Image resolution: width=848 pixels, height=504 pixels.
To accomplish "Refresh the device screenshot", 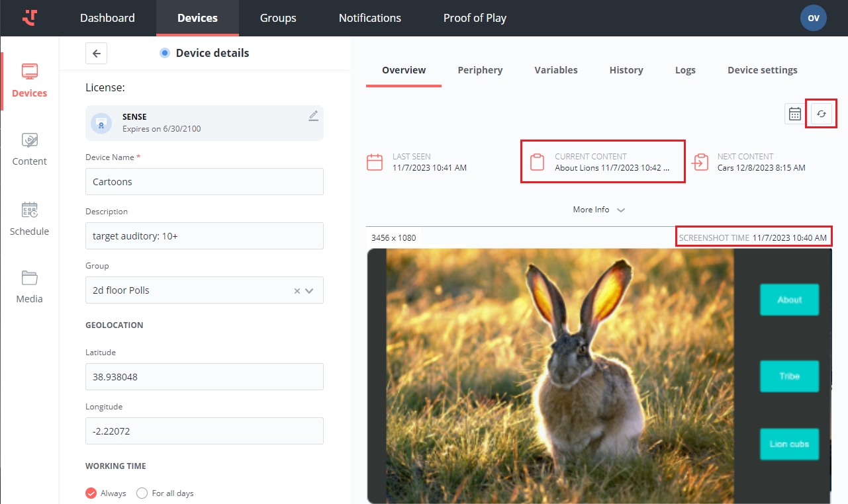I will pyautogui.click(x=821, y=114).
